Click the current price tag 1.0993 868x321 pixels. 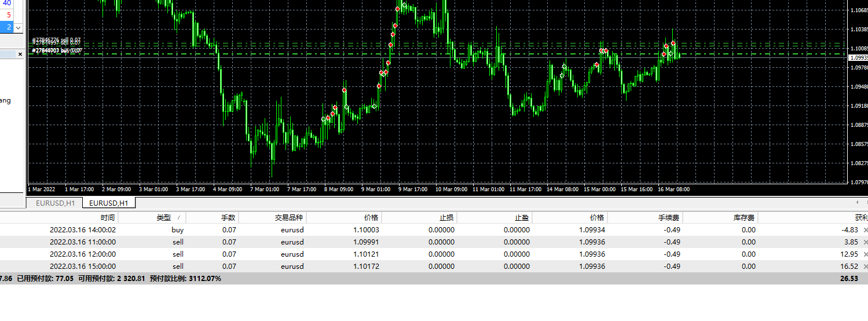[858, 58]
